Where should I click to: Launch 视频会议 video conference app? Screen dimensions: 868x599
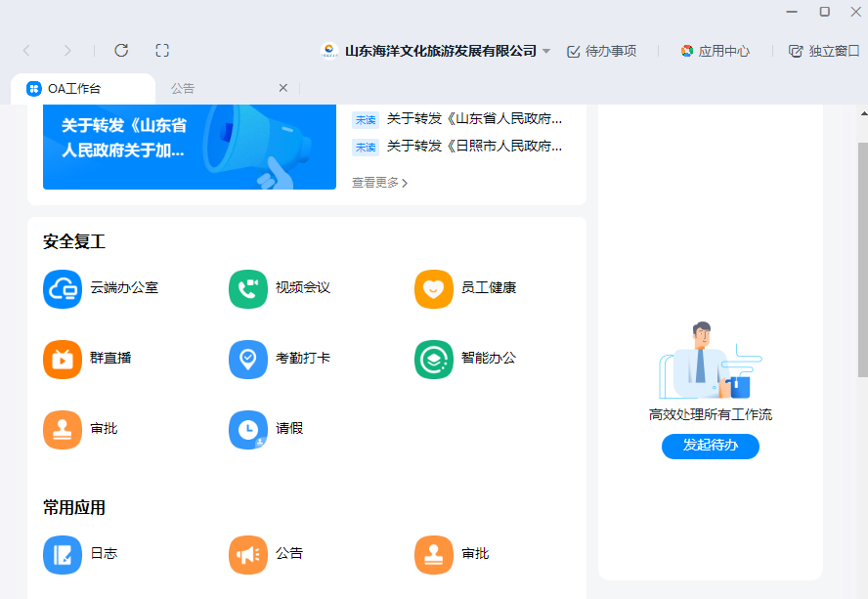coord(248,288)
